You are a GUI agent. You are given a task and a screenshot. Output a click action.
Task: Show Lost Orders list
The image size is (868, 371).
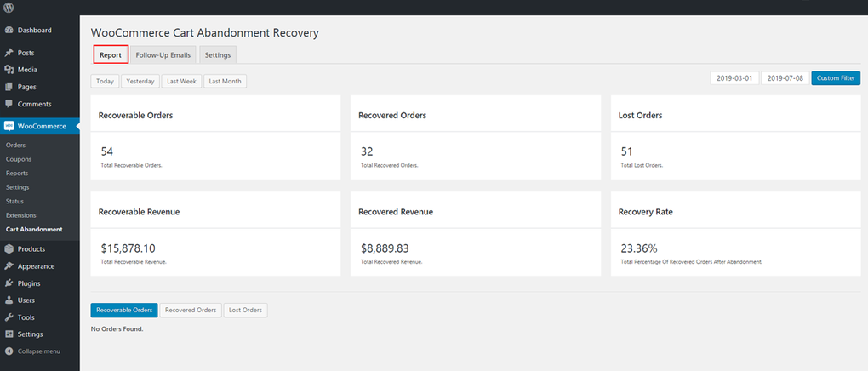pyautogui.click(x=245, y=310)
